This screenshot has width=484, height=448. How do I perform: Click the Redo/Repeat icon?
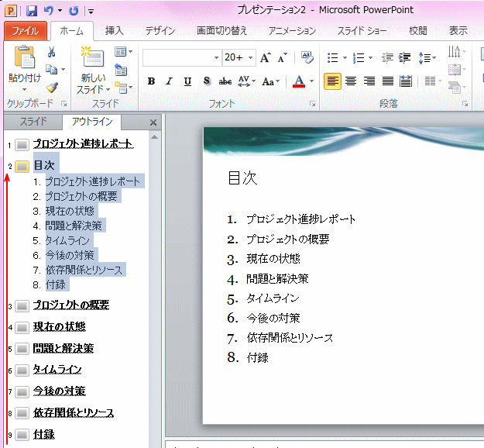coord(74,11)
